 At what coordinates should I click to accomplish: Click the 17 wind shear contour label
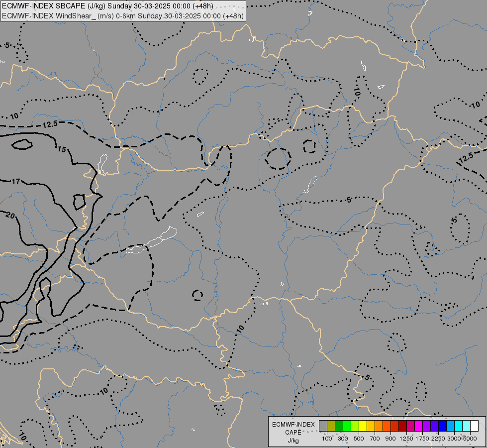click(x=16, y=182)
